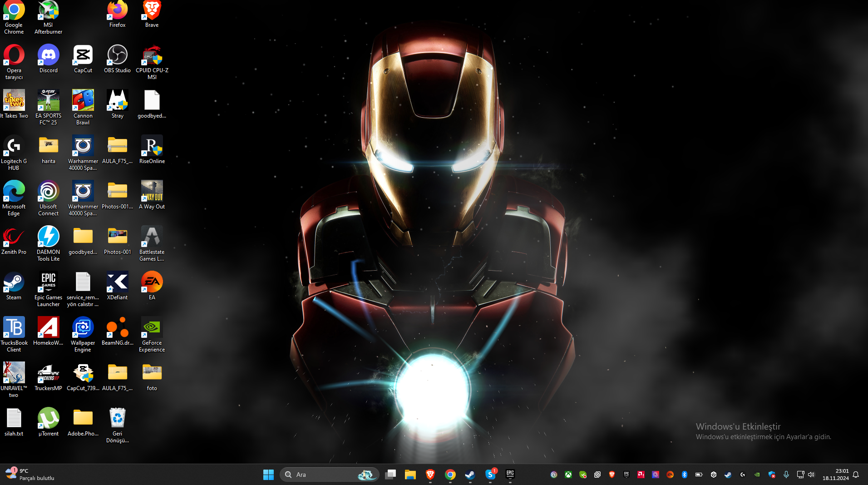The height and width of the screenshot is (485, 868).
Task: Open the clock showing 23:01
Action: click(835, 475)
